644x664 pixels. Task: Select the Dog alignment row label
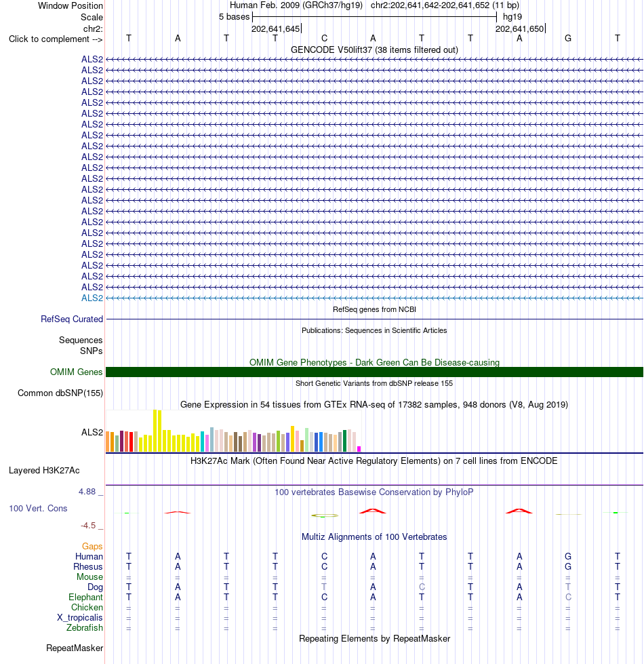(x=95, y=587)
